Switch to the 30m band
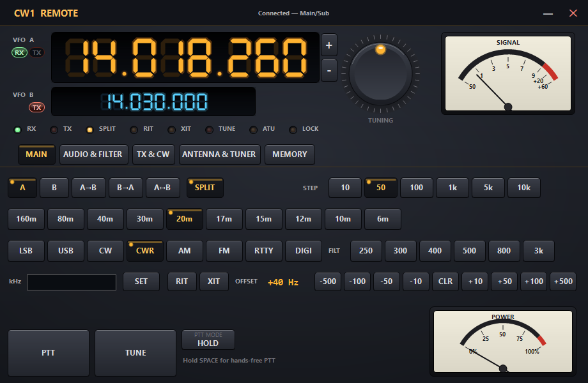The height and width of the screenshot is (383, 588). pos(144,219)
